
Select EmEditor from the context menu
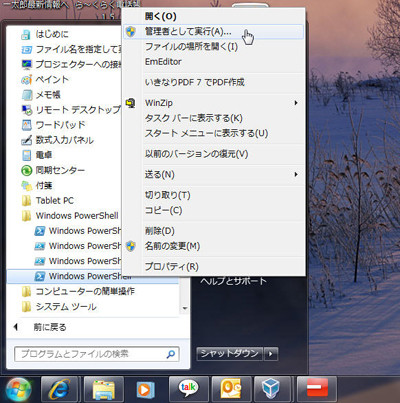[213, 62]
